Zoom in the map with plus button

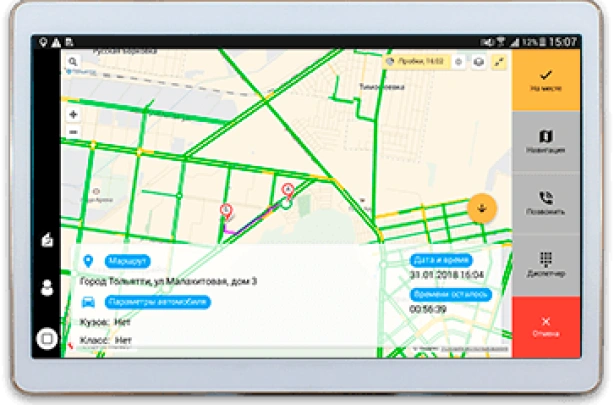pyautogui.click(x=73, y=114)
